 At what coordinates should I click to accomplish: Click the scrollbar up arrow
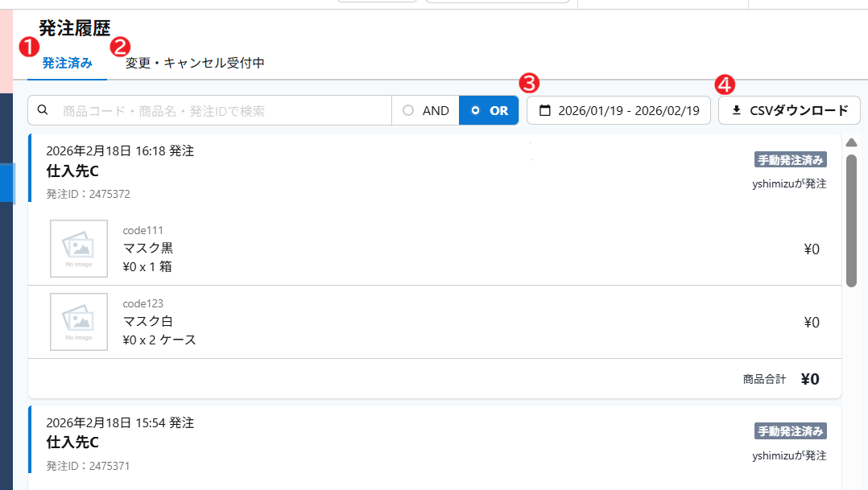click(851, 142)
